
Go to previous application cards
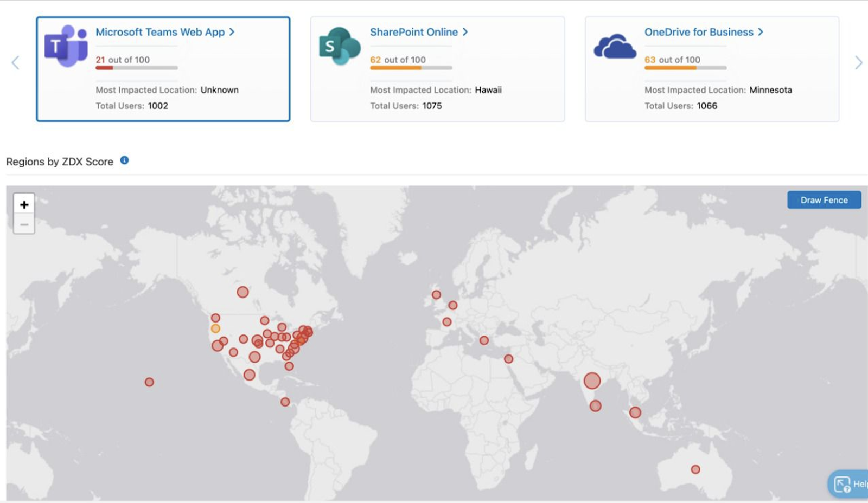[x=15, y=63]
